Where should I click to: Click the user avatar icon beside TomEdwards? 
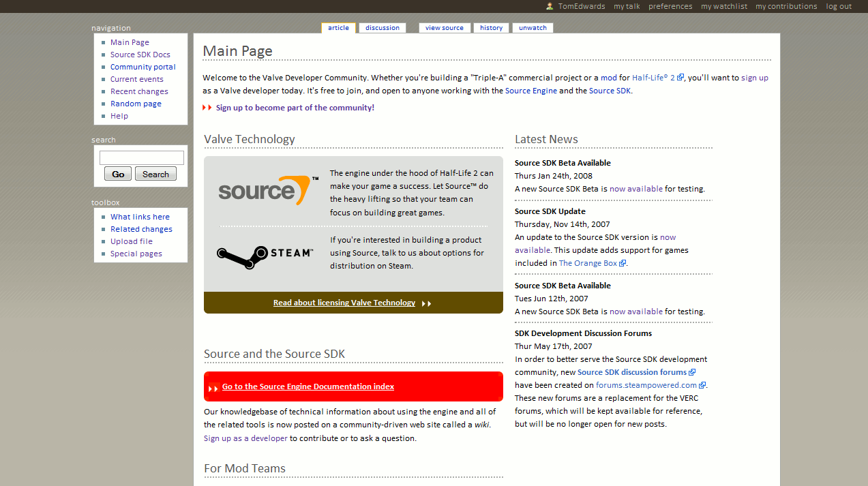550,6
